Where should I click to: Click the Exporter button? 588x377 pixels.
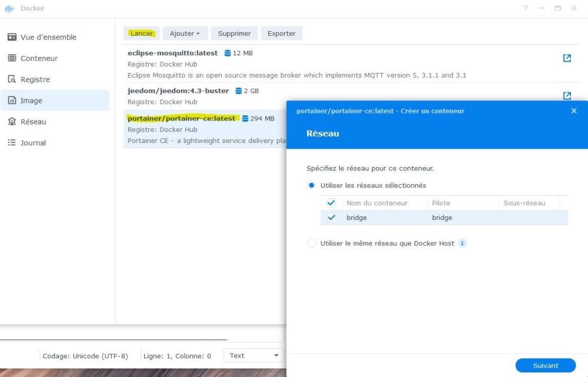(x=281, y=34)
